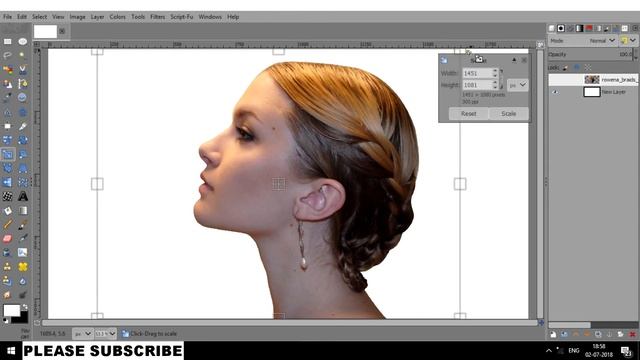Toggle lock pixels in Layers panel

coord(566,68)
